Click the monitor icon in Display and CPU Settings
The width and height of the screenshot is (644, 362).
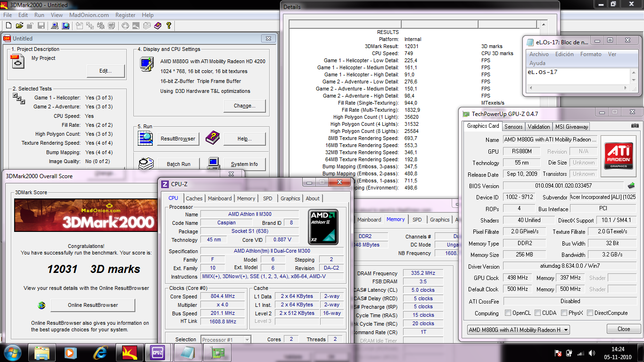[147, 64]
